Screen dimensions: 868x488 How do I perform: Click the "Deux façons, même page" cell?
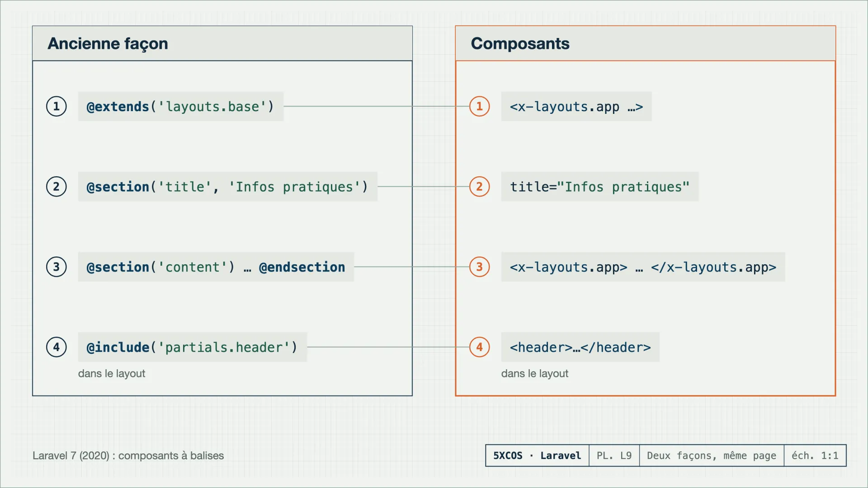tap(712, 455)
